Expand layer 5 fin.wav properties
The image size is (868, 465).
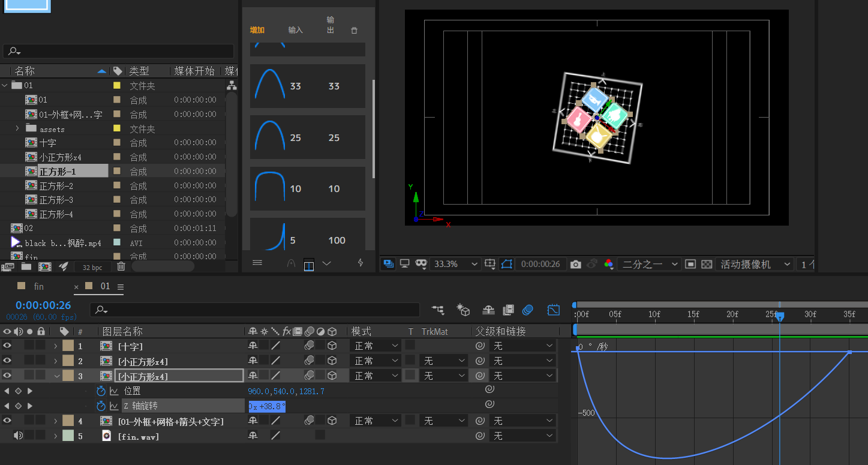tap(55, 436)
